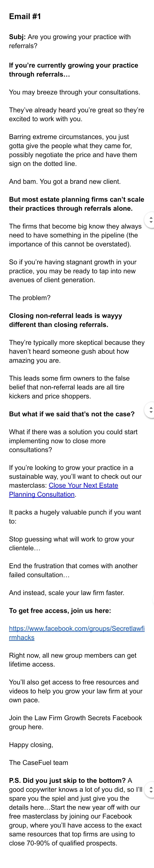The height and width of the screenshot is (868, 154).
Task: Click "If you're currently growing your practice" bold heading
Action: pyautogui.click(x=73, y=65)
